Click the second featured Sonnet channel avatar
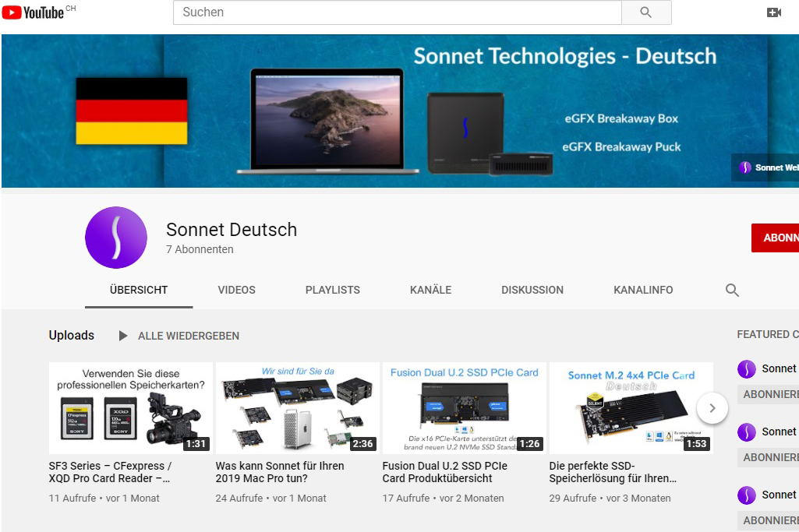The height and width of the screenshot is (532, 799). point(747,432)
